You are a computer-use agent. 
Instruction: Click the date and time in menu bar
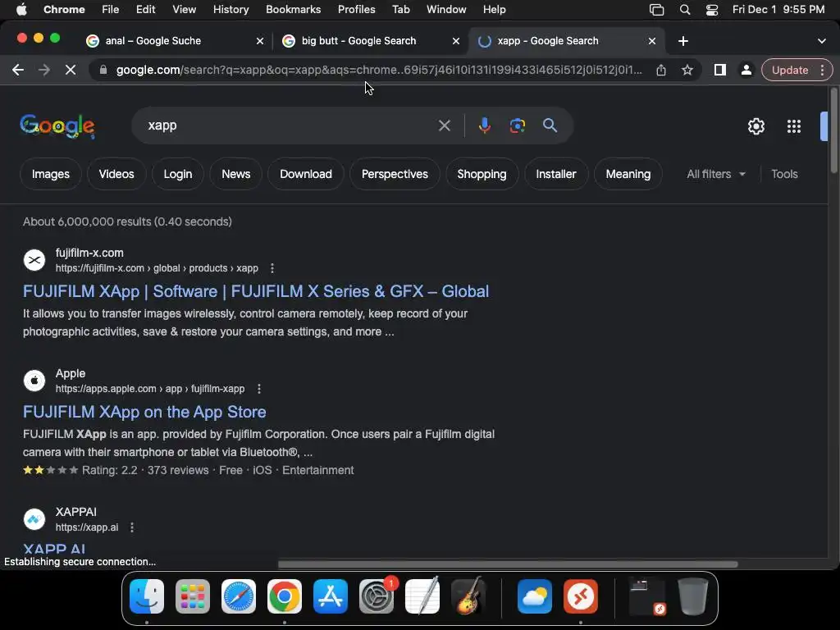(778, 10)
